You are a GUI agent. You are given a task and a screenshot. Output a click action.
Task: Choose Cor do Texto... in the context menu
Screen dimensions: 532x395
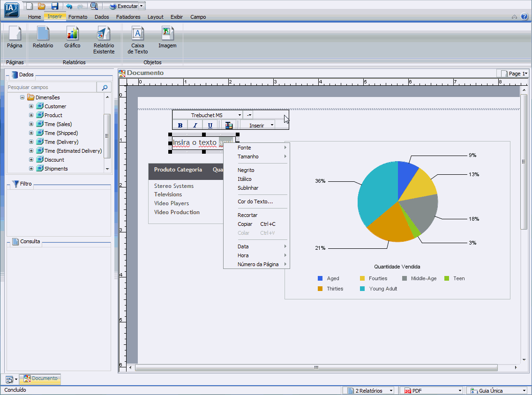(256, 201)
